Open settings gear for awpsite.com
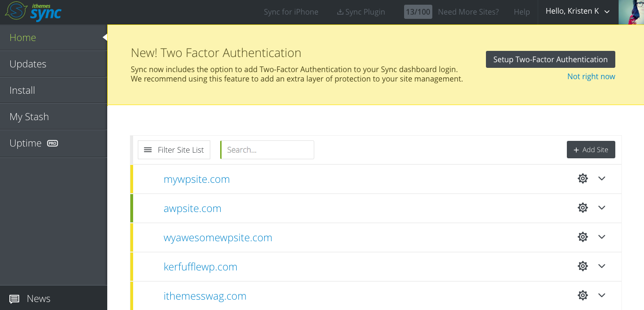Screen dimensions: 644x310 pos(583,208)
